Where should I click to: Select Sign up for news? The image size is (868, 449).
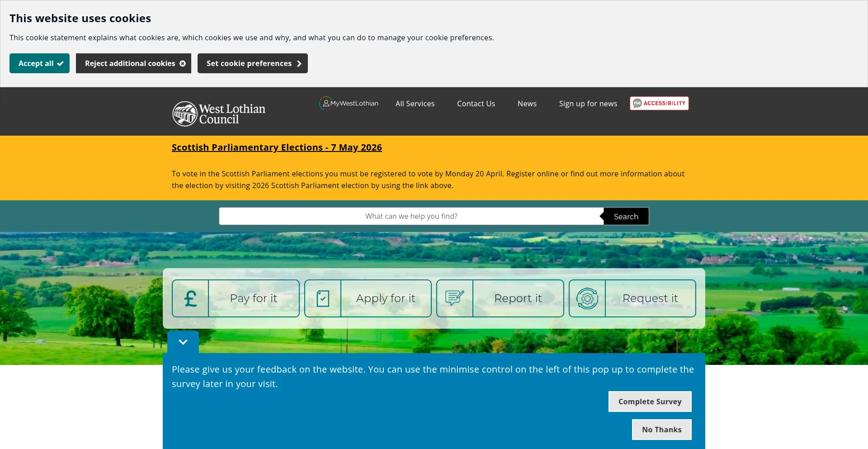click(588, 104)
